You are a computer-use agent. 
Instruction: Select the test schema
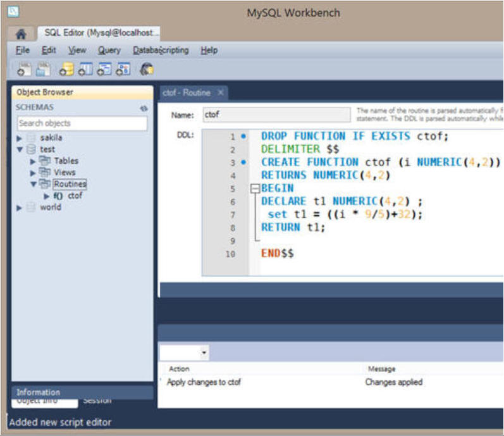tap(47, 149)
